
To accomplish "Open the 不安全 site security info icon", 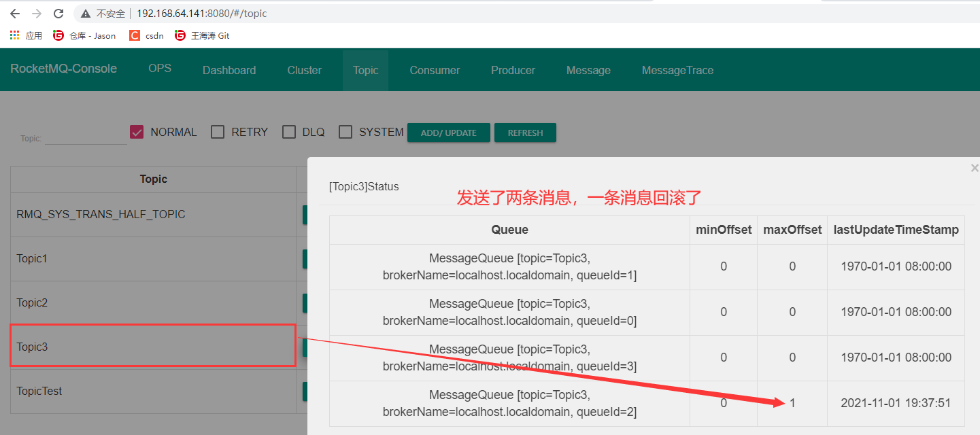I will [85, 12].
